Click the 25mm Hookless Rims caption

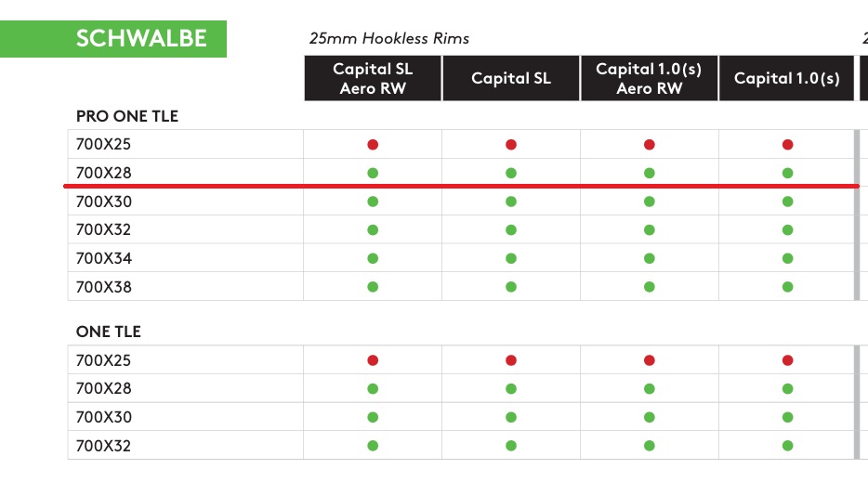coord(389,39)
